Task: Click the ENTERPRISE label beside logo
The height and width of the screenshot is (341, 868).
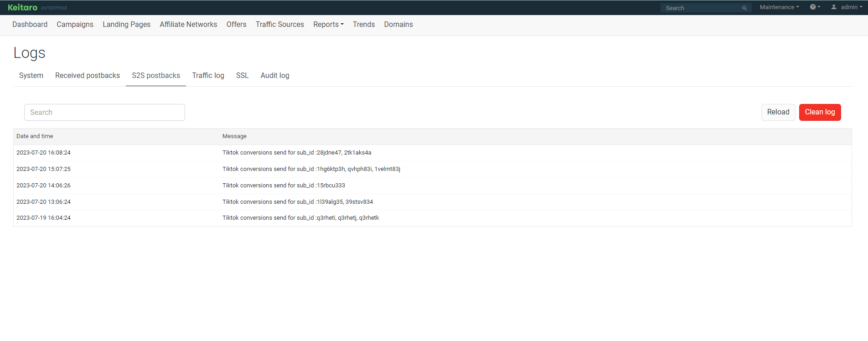Action: point(54,8)
